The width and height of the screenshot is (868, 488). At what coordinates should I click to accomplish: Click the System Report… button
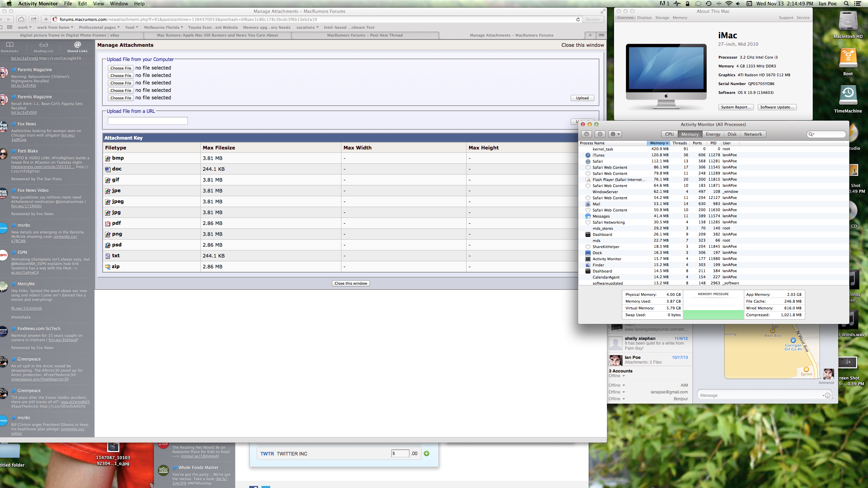coord(736,107)
